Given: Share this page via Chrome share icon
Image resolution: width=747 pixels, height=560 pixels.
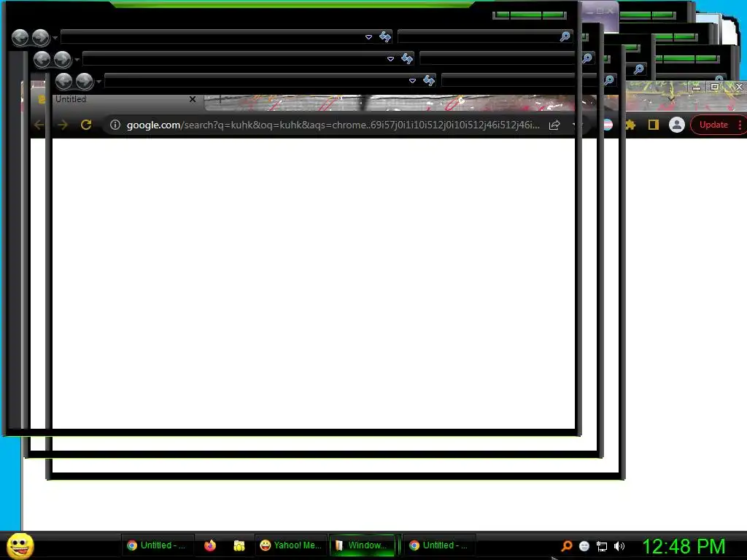Looking at the screenshot, I should [x=554, y=125].
